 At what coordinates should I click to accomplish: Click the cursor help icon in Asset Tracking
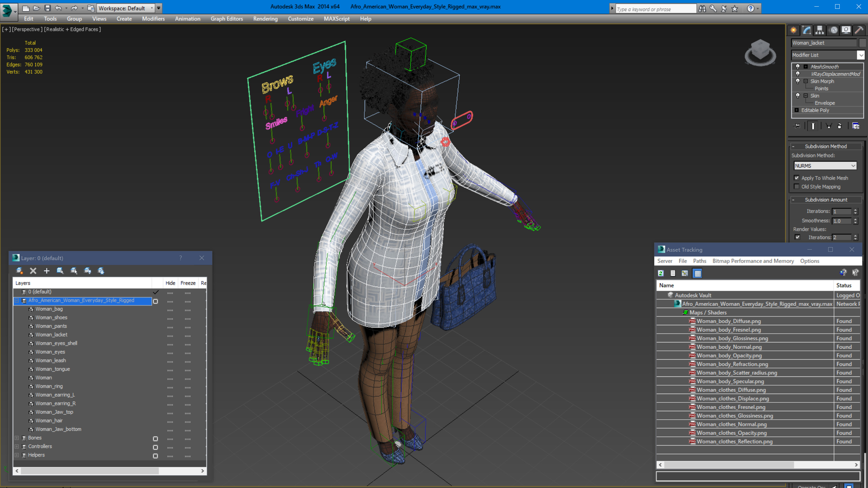(x=855, y=273)
